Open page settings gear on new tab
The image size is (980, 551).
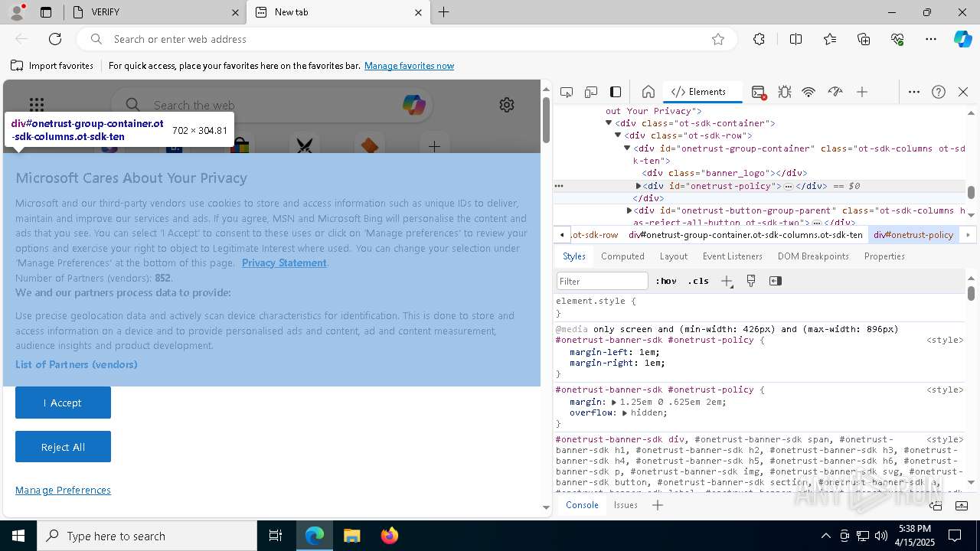point(507,105)
